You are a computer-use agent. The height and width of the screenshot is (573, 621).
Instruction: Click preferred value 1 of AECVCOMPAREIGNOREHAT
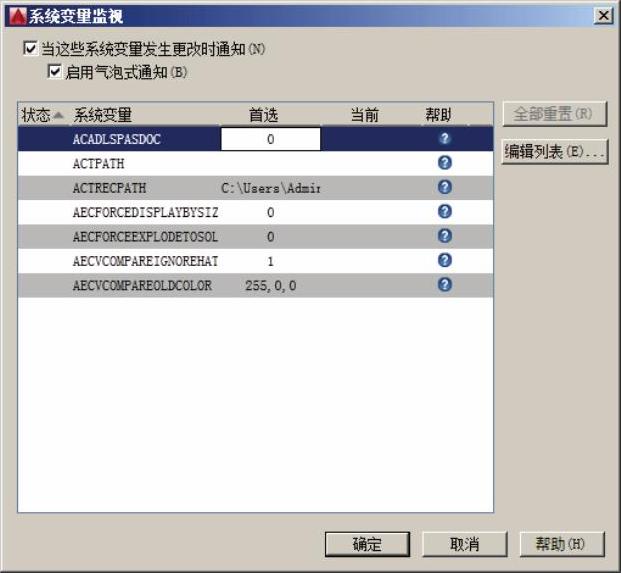[270, 261]
